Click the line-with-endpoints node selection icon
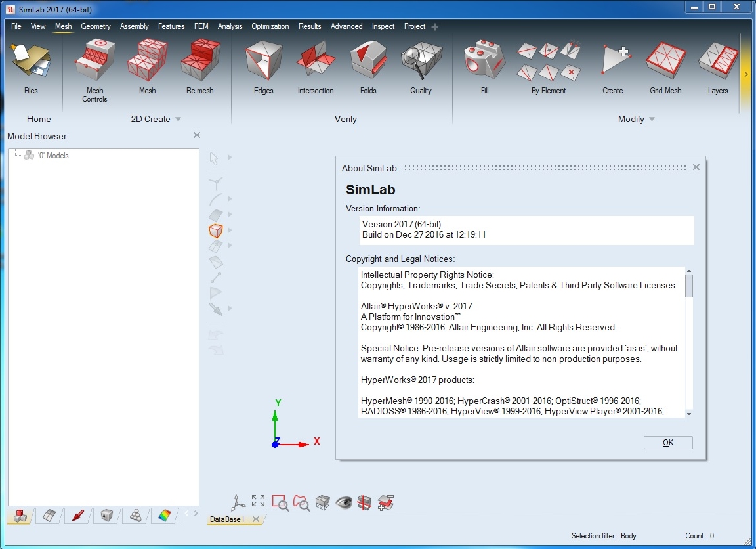 pos(215,277)
